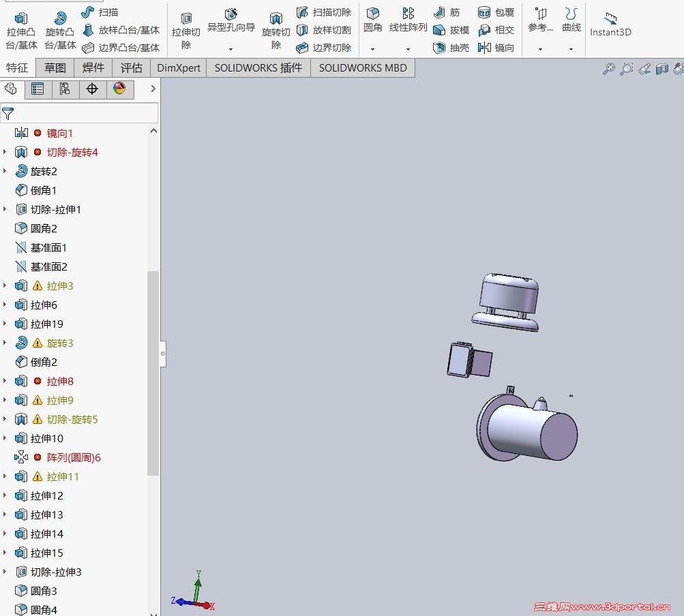The width and height of the screenshot is (684, 616).
Task: Switch to the SOLIDWORKS 插件 tab
Action: tap(258, 67)
